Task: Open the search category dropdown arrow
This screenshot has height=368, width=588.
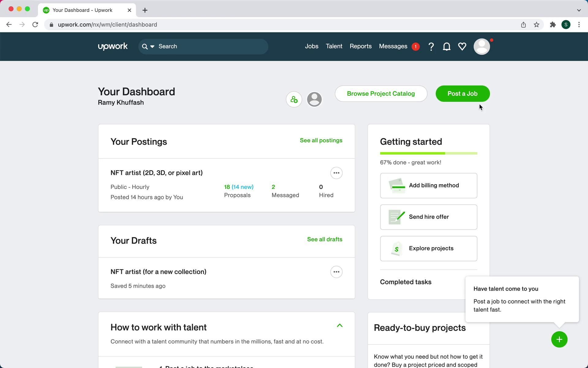Action: pyautogui.click(x=152, y=47)
